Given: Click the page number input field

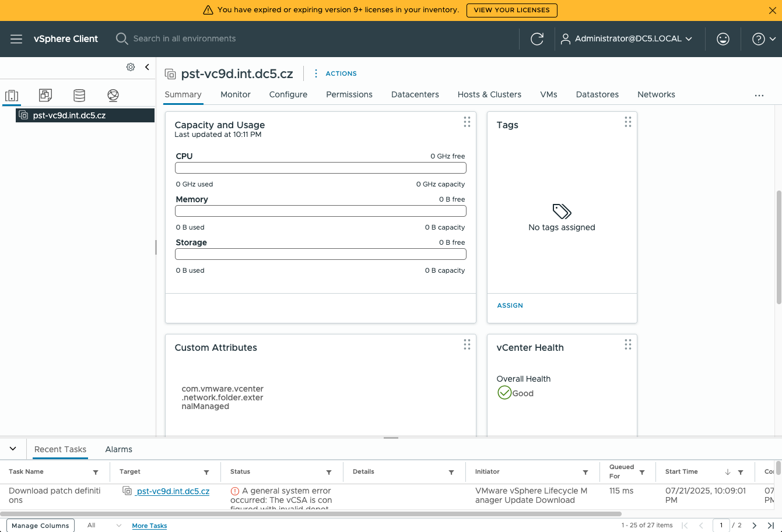Looking at the screenshot, I should point(721,526).
